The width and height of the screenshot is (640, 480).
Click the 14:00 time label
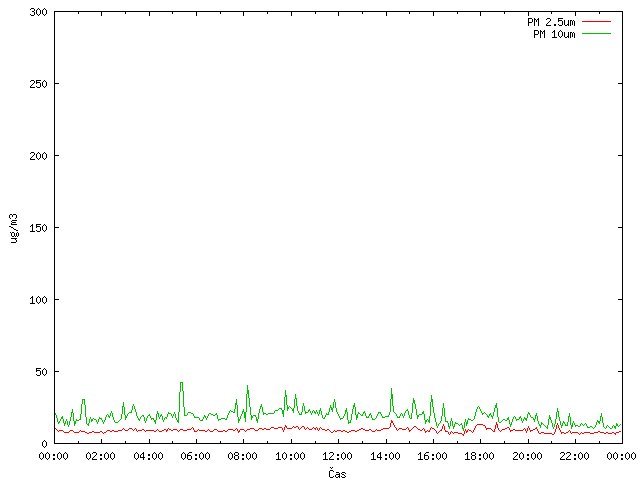[x=385, y=456]
